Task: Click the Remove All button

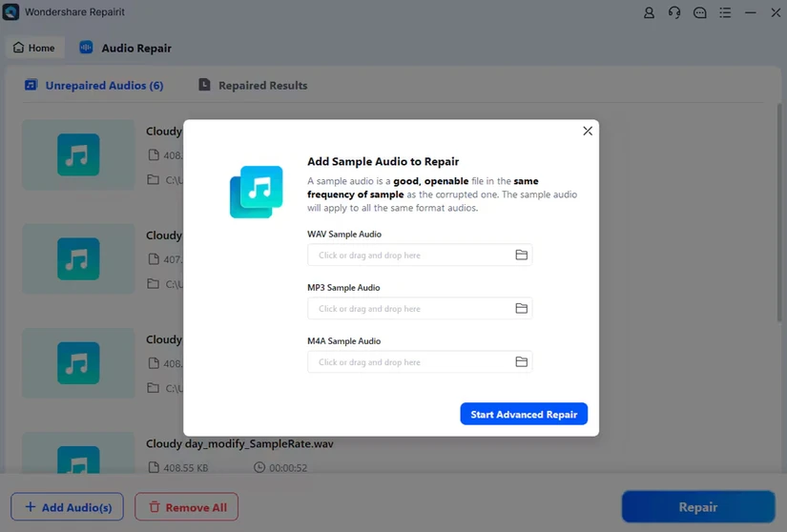Action: (187, 507)
